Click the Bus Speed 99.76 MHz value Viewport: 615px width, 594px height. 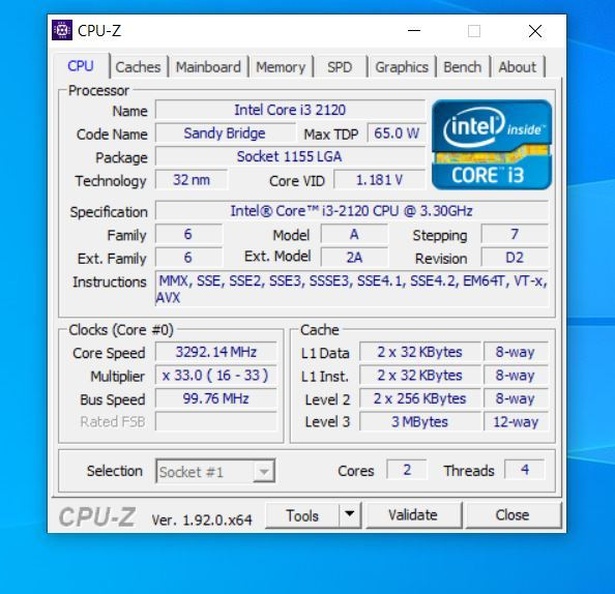tap(216, 399)
